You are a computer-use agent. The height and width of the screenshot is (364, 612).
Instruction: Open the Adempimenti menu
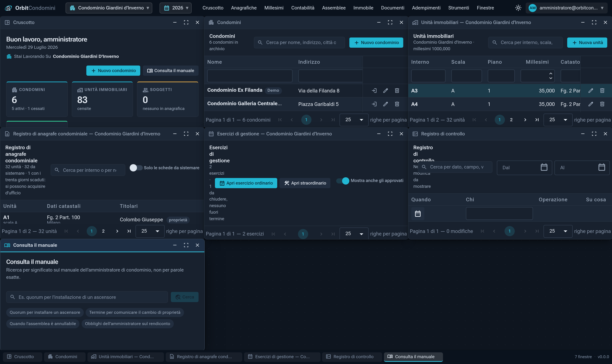pyautogui.click(x=426, y=8)
